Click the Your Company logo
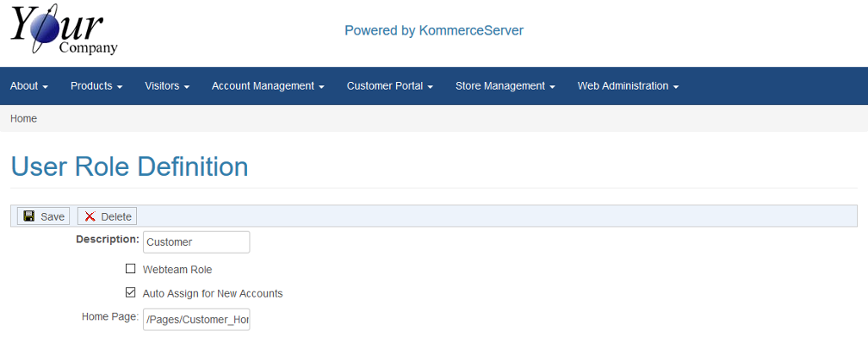The width and height of the screenshot is (868, 344). point(65,29)
